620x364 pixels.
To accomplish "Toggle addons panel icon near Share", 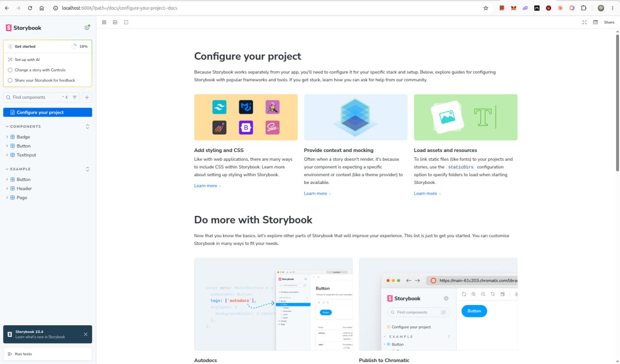I will [x=595, y=22].
